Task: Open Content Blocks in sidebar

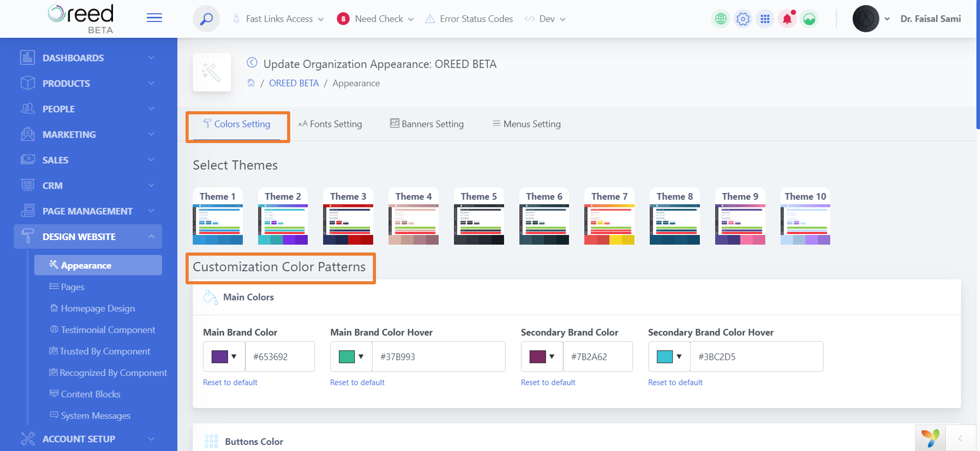Action: pyautogui.click(x=85, y=394)
